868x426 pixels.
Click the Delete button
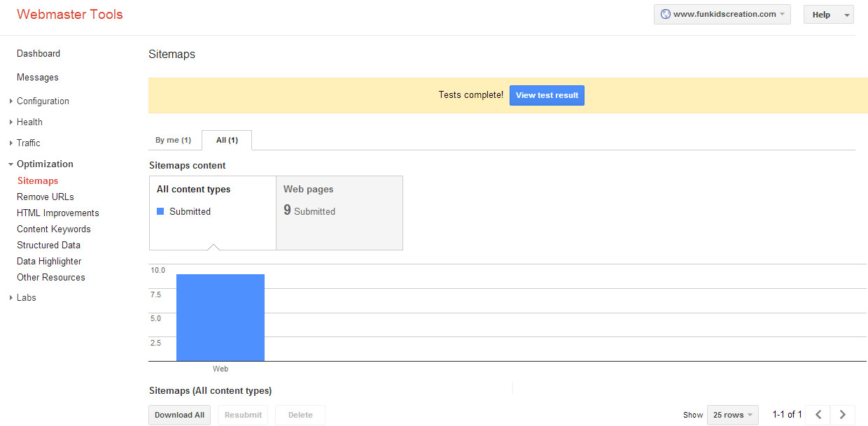[x=300, y=415]
